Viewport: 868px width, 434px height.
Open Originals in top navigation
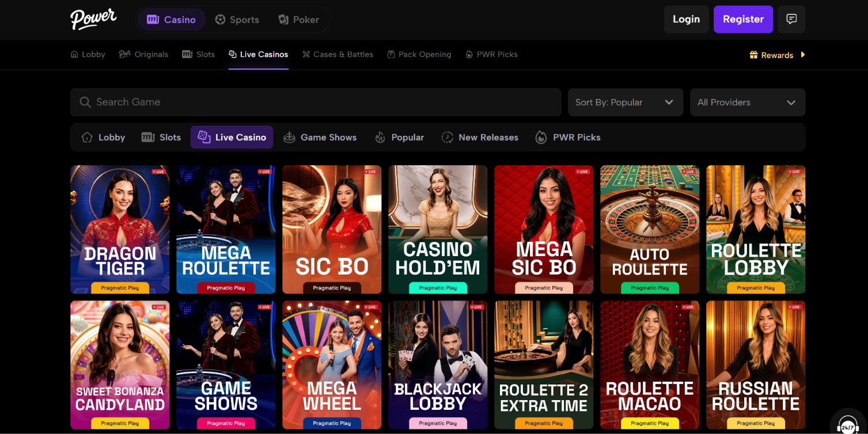143,54
